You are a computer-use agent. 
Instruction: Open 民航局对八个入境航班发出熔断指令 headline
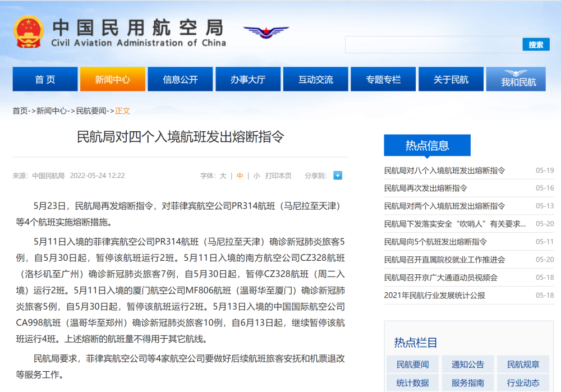click(x=444, y=170)
